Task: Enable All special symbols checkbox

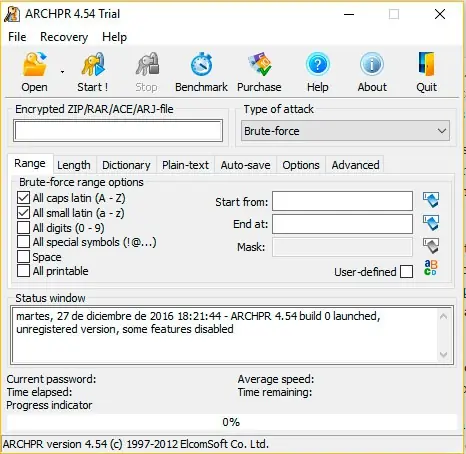Action: [x=23, y=242]
